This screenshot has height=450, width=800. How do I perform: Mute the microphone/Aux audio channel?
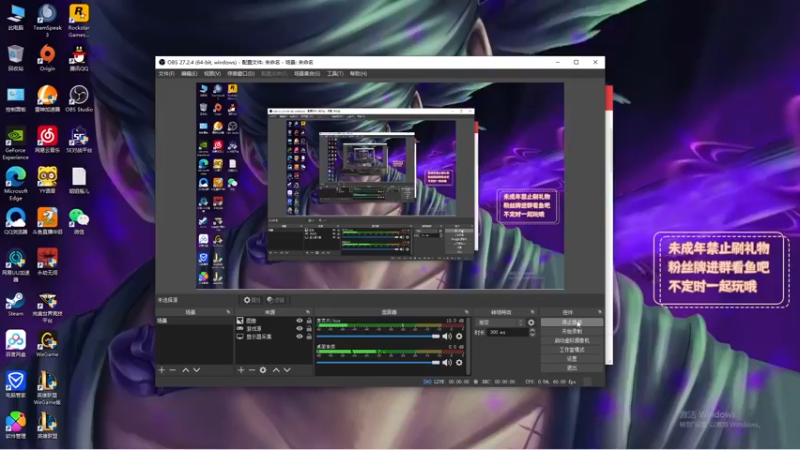pos(447,336)
